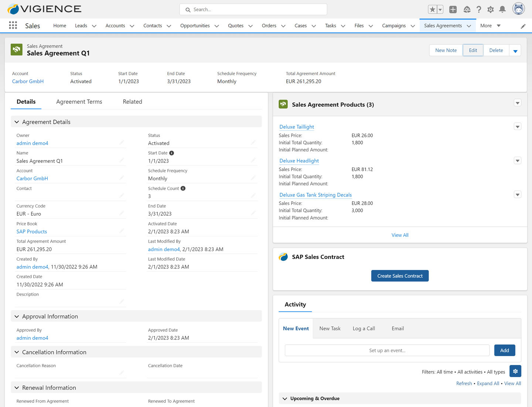This screenshot has width=532, height=407.
Task: Click the Schedule Count info icon
Action: pos(183,188)
